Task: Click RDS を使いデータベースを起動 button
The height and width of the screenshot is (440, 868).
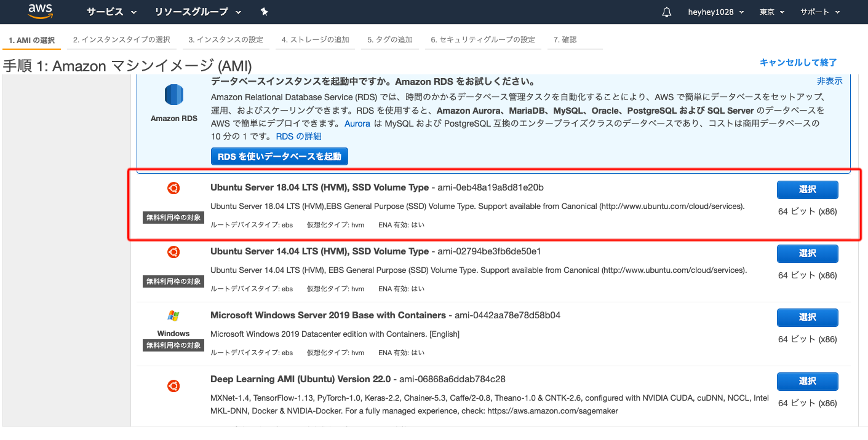Action: tap(279, 156)
